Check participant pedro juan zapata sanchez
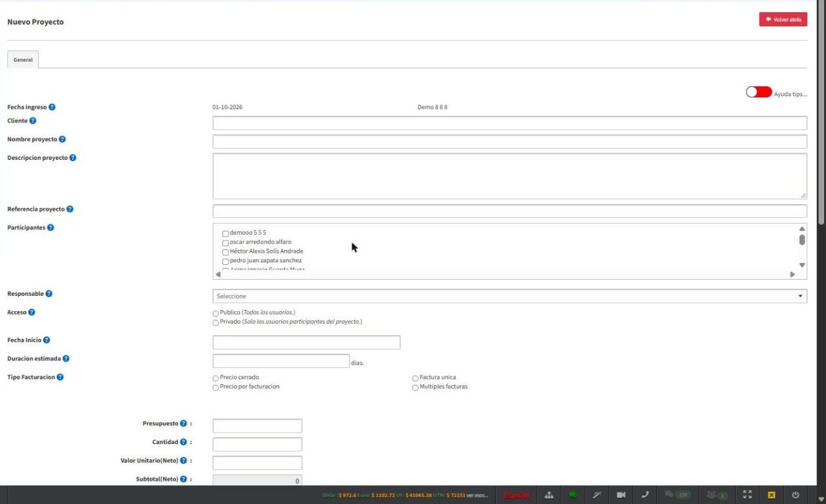 [226, 262]
